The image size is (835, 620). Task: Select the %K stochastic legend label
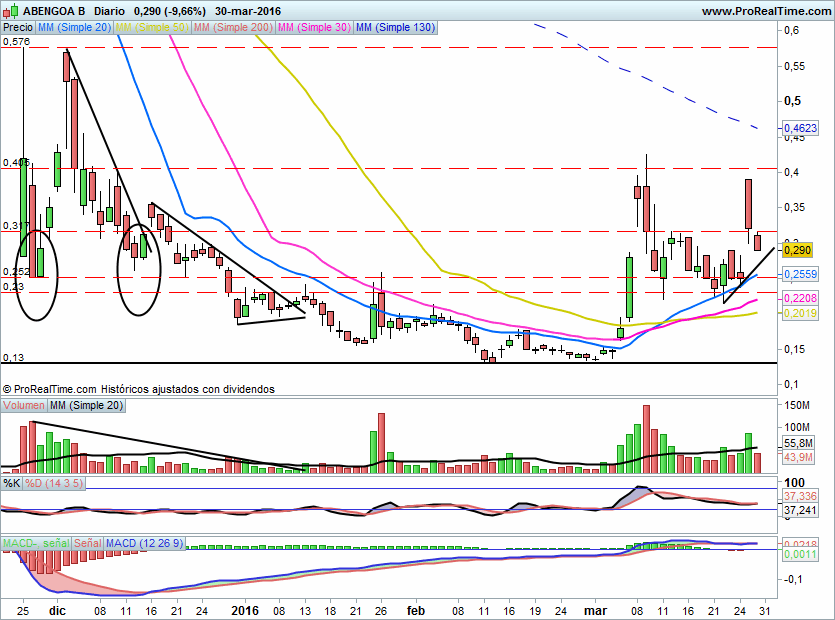click(x=12, y=483)
